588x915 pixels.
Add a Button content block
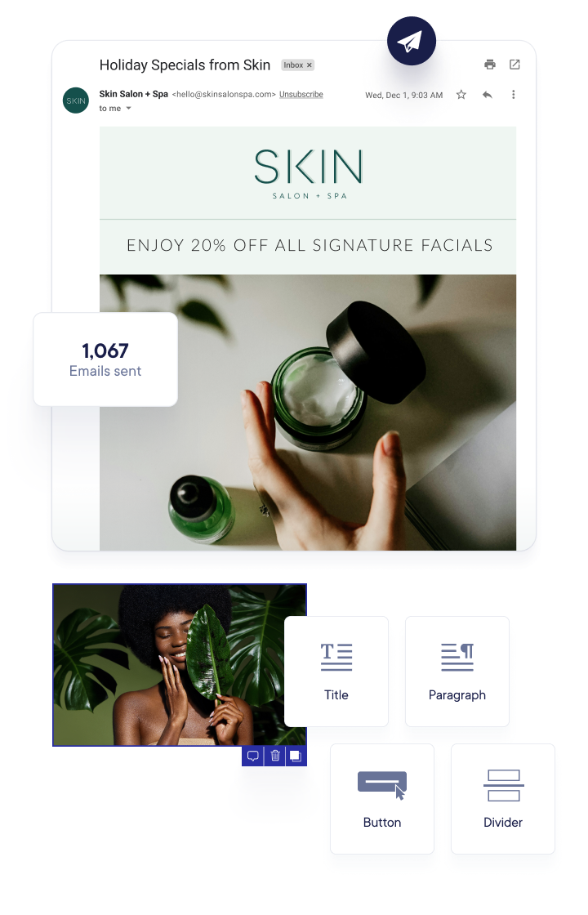pyautogui.click(x=382, y=798)
